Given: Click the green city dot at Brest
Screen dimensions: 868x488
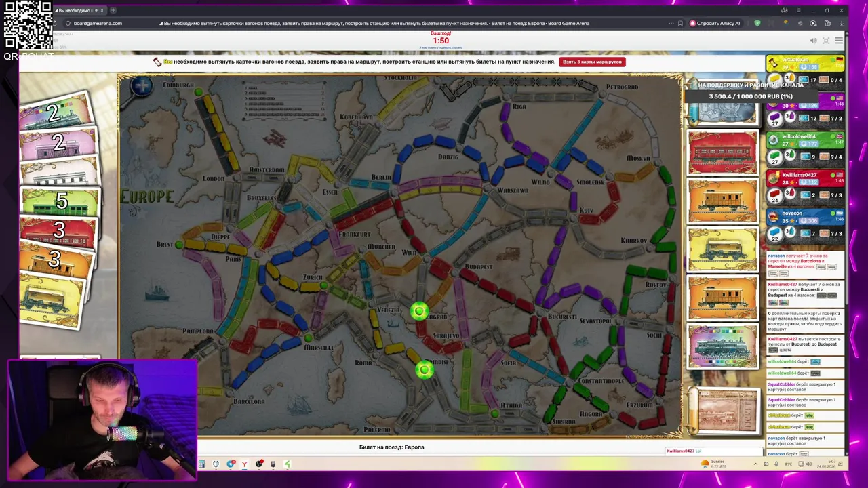Looking at the screenshot, I should [x=178, y=245].
